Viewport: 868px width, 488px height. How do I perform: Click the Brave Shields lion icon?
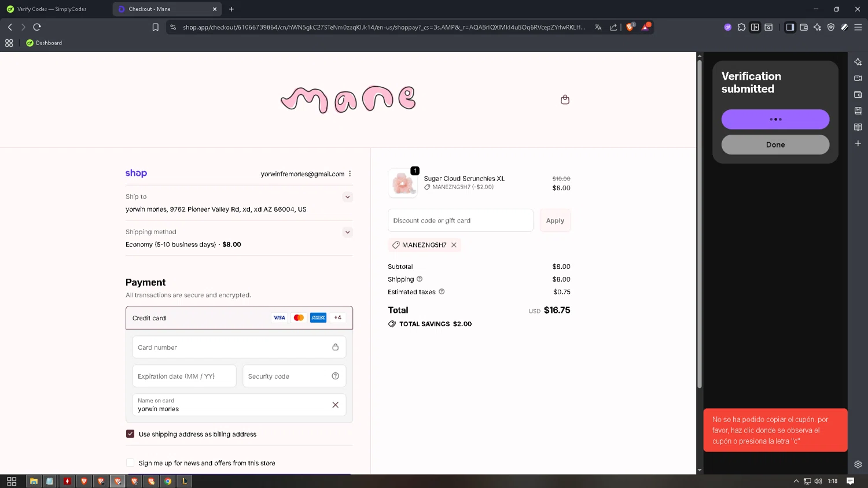630,27
